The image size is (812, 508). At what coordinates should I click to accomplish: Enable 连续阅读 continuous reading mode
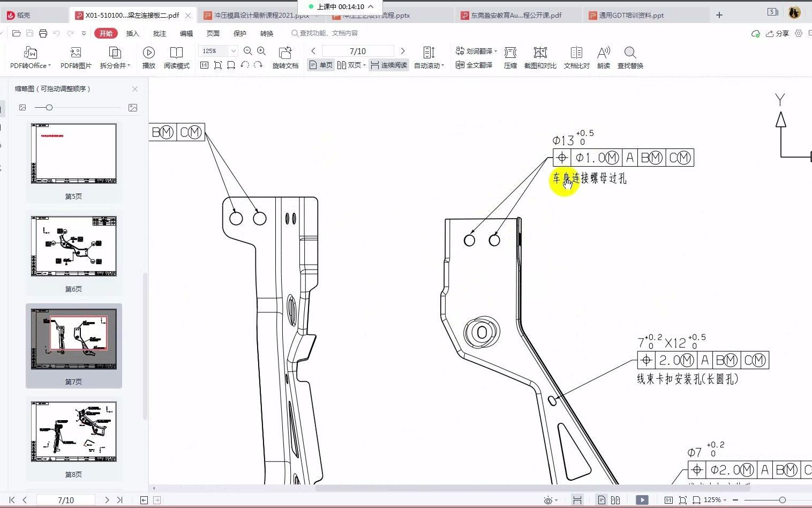pos(389,65)
